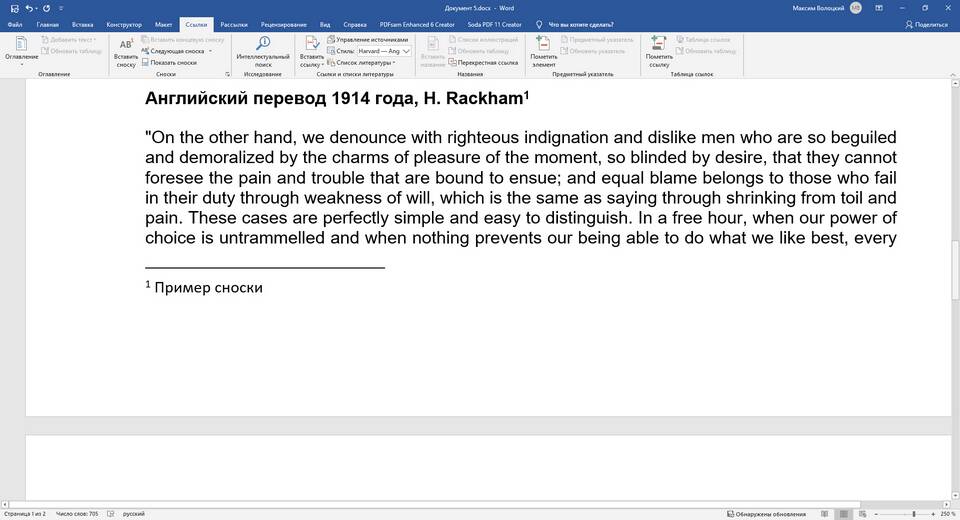Switch to read mode view in status bar
960x520 pixels.
[825, 514]
